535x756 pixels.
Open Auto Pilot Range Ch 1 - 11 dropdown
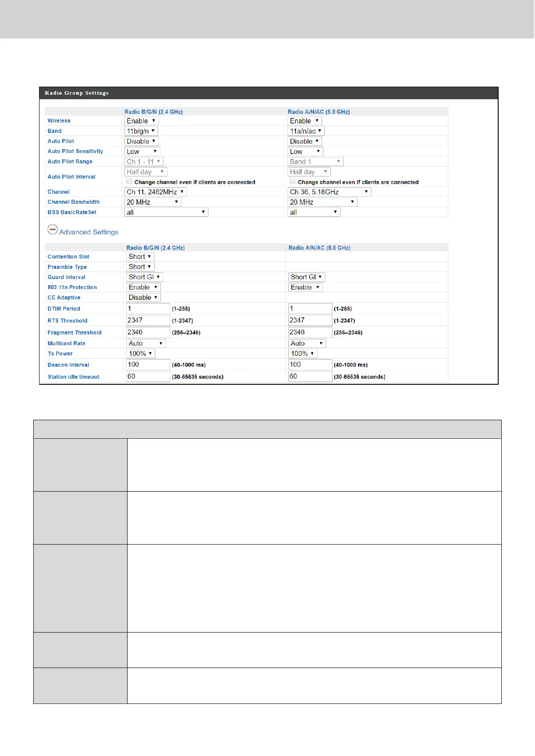tap(144, 162)
